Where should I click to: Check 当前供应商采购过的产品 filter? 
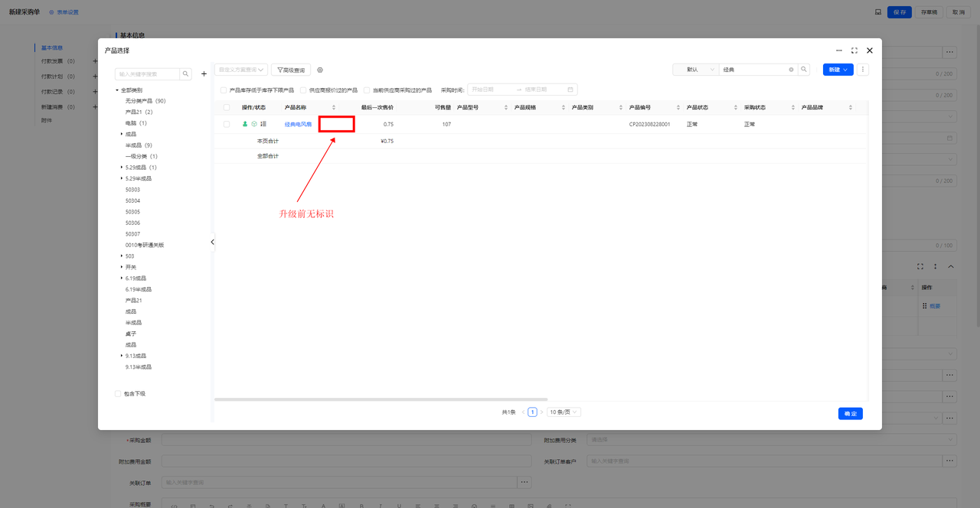[x=367, y=90]
